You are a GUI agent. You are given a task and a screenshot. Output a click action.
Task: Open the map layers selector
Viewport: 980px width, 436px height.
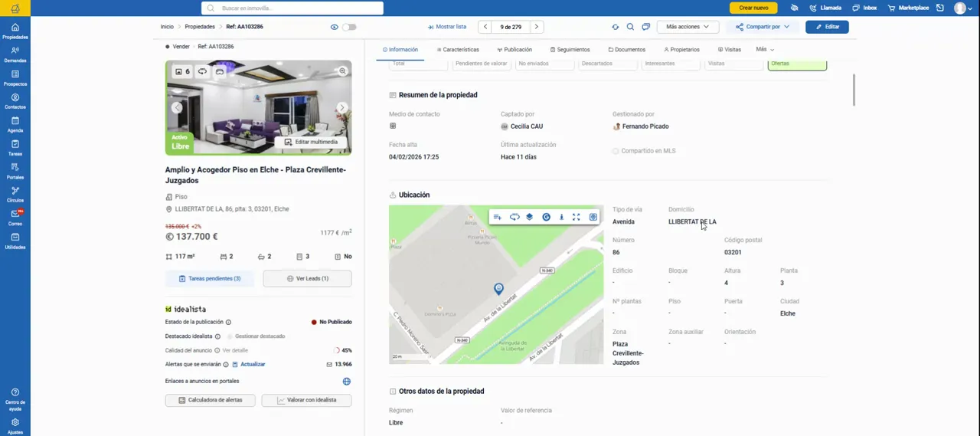tap(529, 217)
